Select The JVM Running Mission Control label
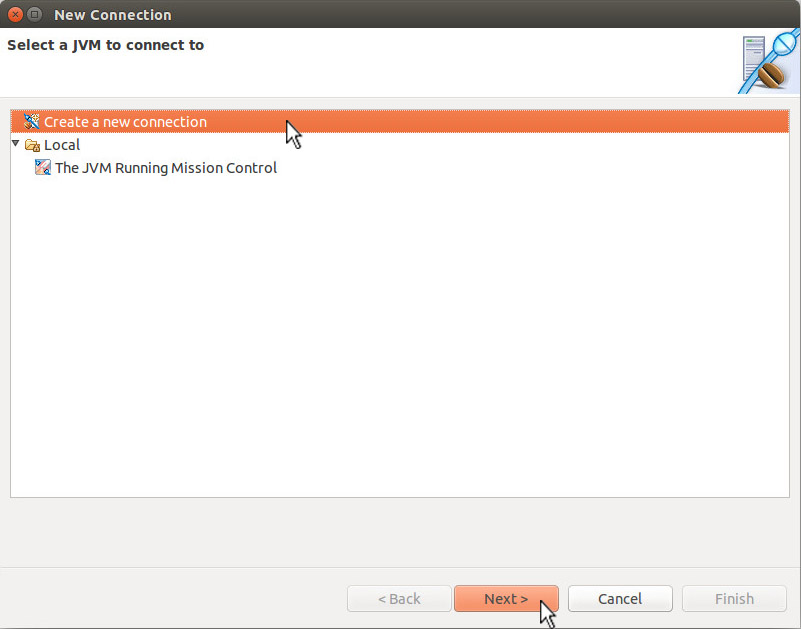Viewport: 801px width, 629px height. pyautogui.click(x=166, y=168)
